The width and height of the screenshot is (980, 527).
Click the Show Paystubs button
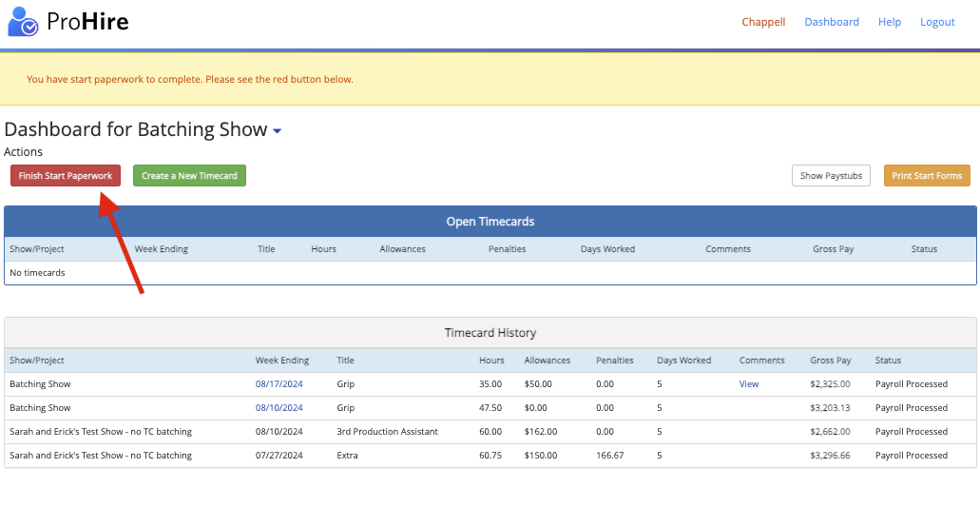tap(831, 176)
